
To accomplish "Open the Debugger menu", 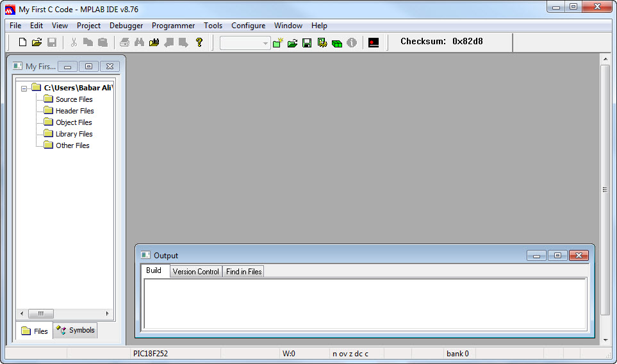I will (x=126, y=26).
